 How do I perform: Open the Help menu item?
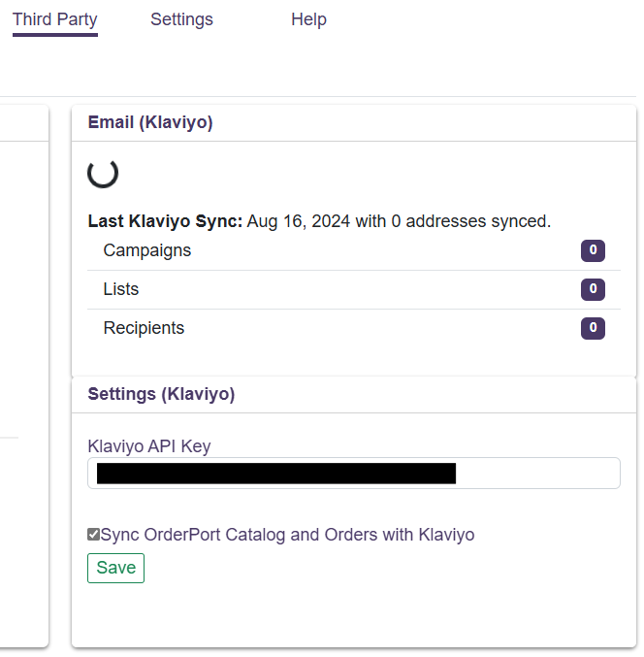[308, 19]
